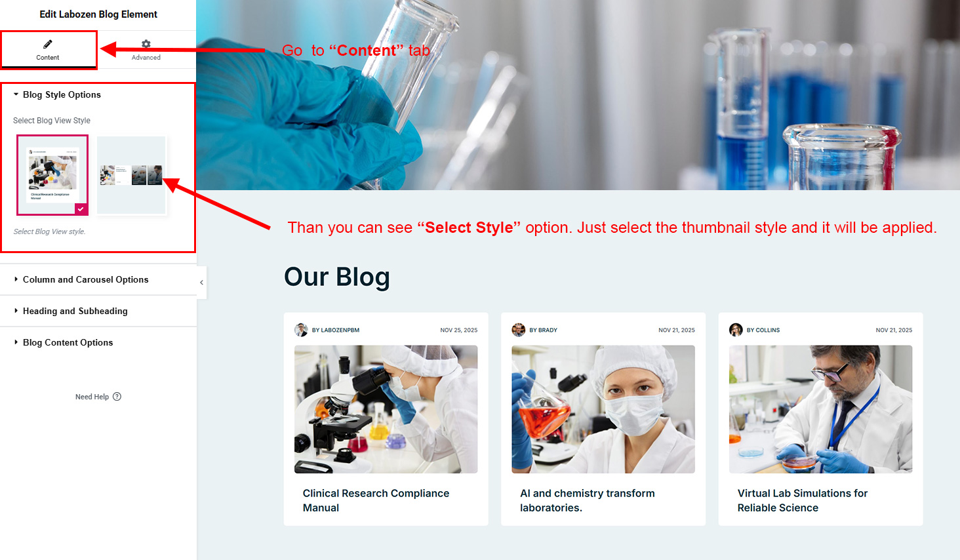
Task: Click the LABOZENPBM author avatar
Action: coord(302,330)
